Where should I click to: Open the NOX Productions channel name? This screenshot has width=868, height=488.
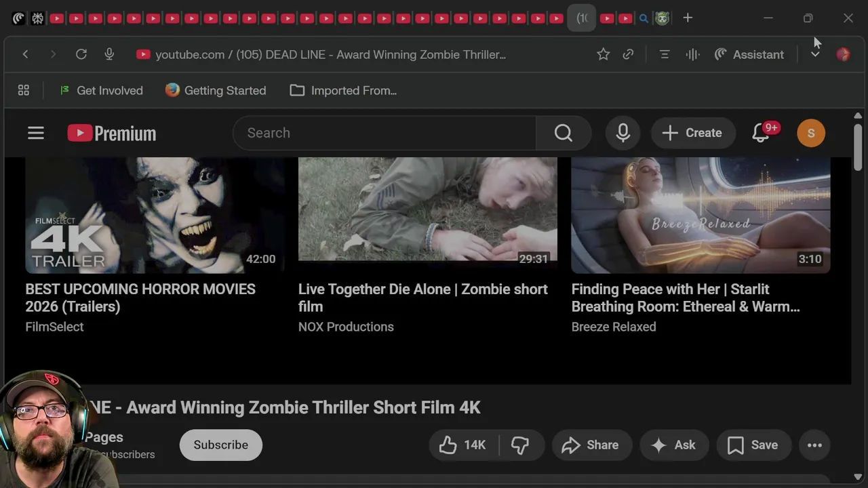pyautogui.click(x=346, y=327)
